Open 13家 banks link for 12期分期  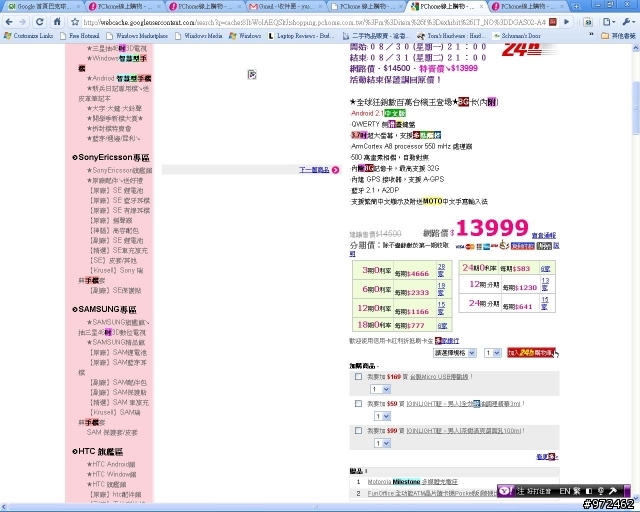[x=545, y=284]
